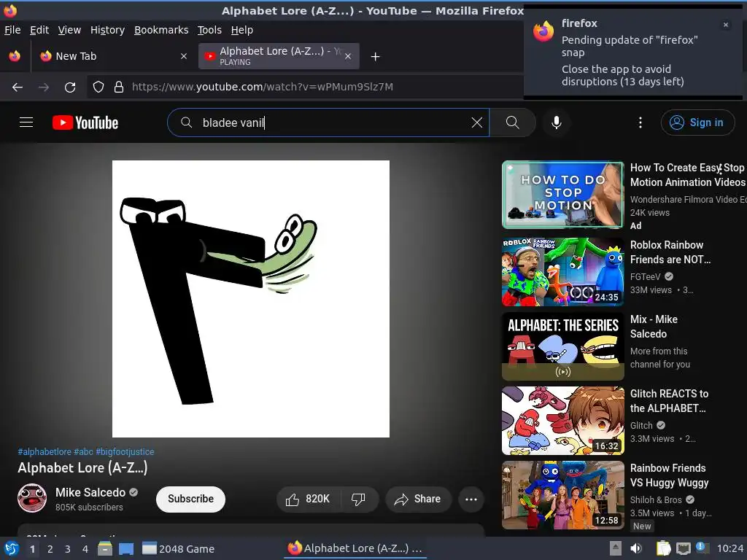Select Alphabet Lore Firefox taskbar entry
This screenshot has height=560, width=747.
(x=355, y=548)
